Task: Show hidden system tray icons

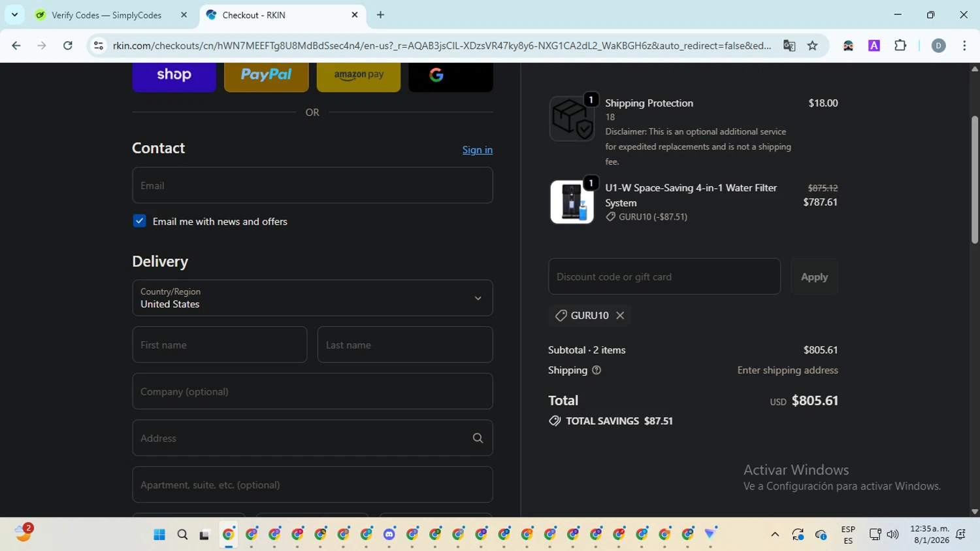Action: tap(775, 535)
